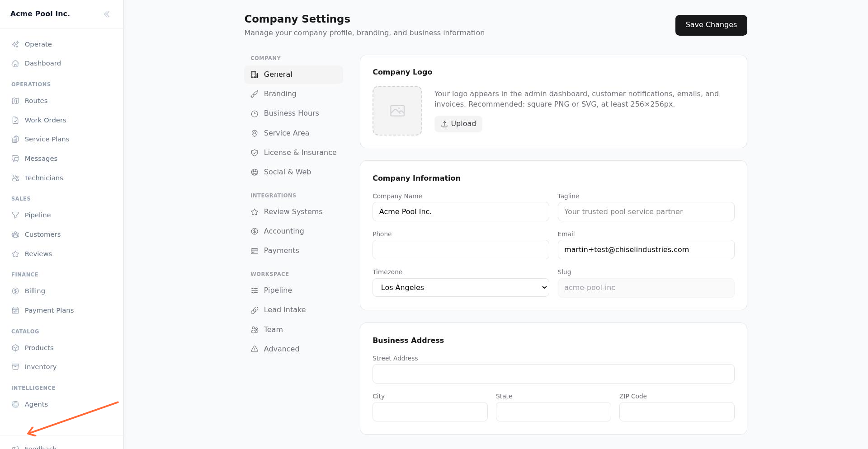Click the Products box icon
This screenshot has width=868, height=449.
pos(15,348)
